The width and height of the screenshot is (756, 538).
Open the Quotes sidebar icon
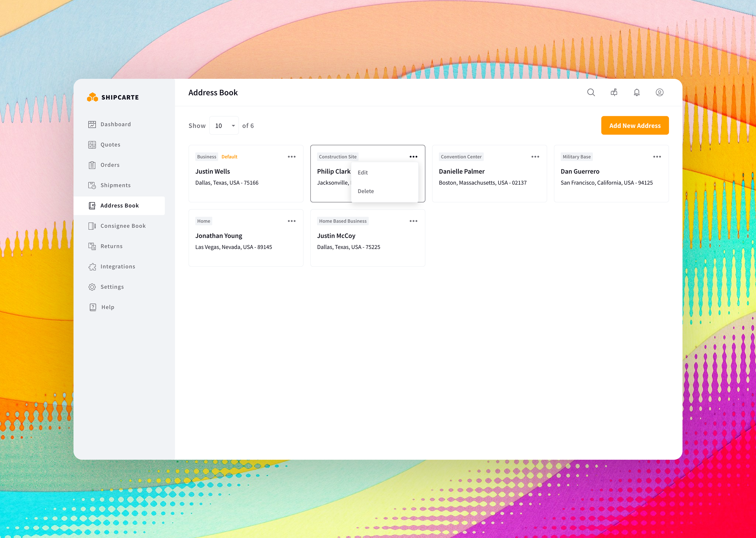(x=92, y=145)
